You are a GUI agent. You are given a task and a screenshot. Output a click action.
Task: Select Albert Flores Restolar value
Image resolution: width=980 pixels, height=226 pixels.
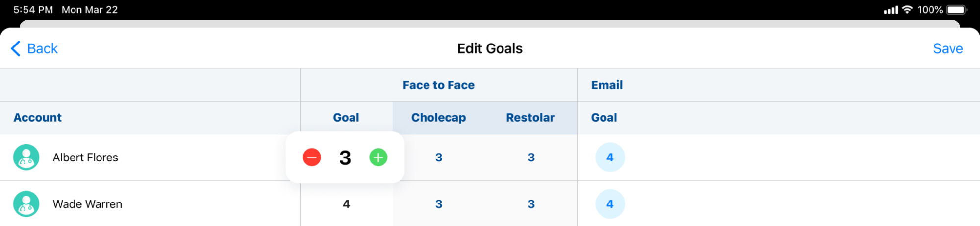[x=531, y=158]
